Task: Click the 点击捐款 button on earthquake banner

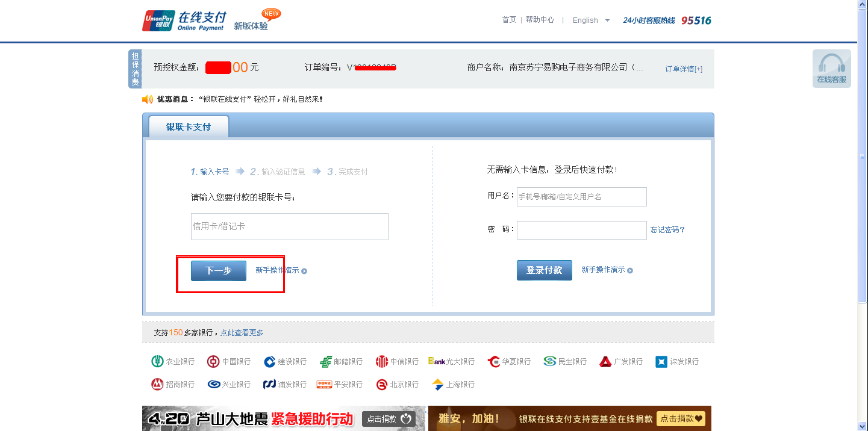Action: [x=389, y=419]
